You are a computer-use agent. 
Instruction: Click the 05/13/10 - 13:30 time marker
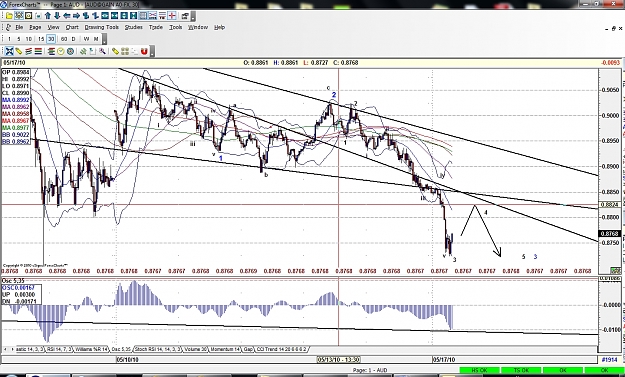coord(338,359)
